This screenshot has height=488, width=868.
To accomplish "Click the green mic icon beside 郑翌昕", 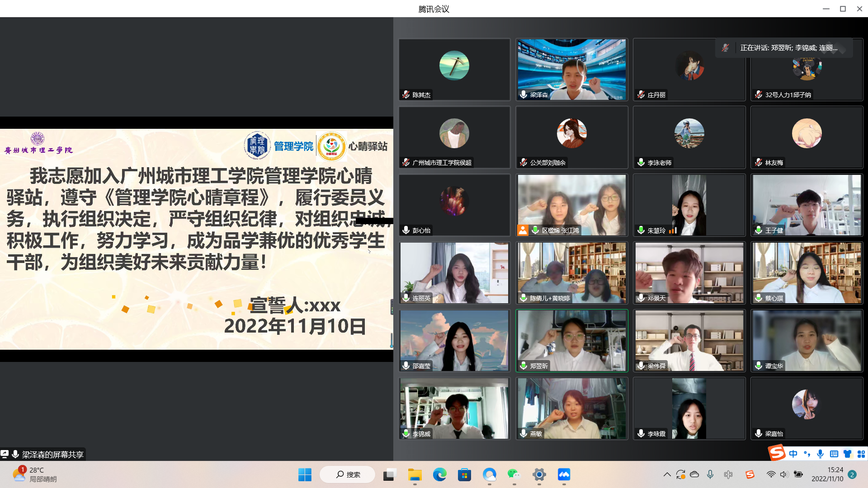I will pyautogui.click(x=524, y=366).
